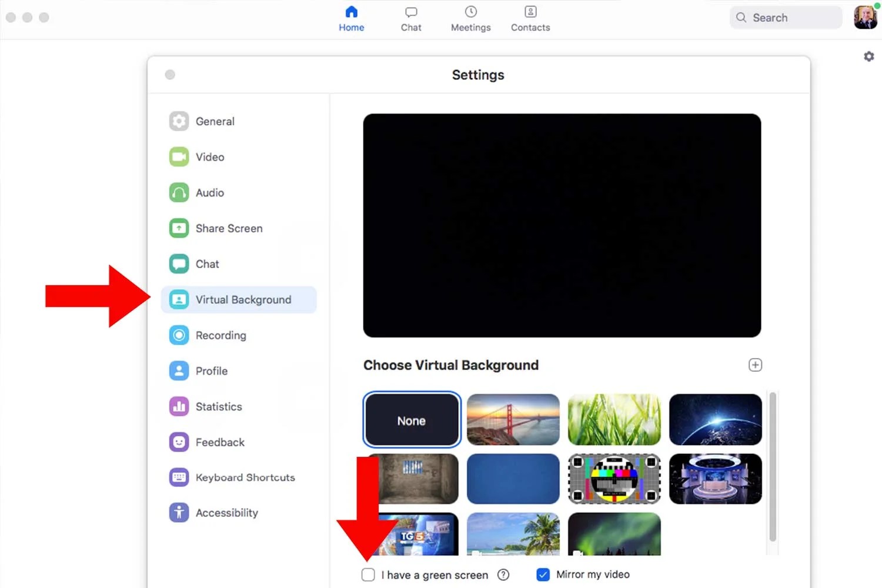
Task: Open Recording settings
Action: pyautogui.click(x=220, y=335)
